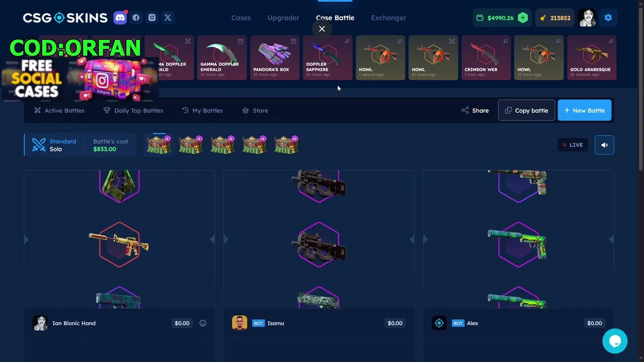The width and height of the screenshot is (644, 362).
Task: Open the X (Twitter) link icon
Action: pyautogui.click(x=168, y=18)
